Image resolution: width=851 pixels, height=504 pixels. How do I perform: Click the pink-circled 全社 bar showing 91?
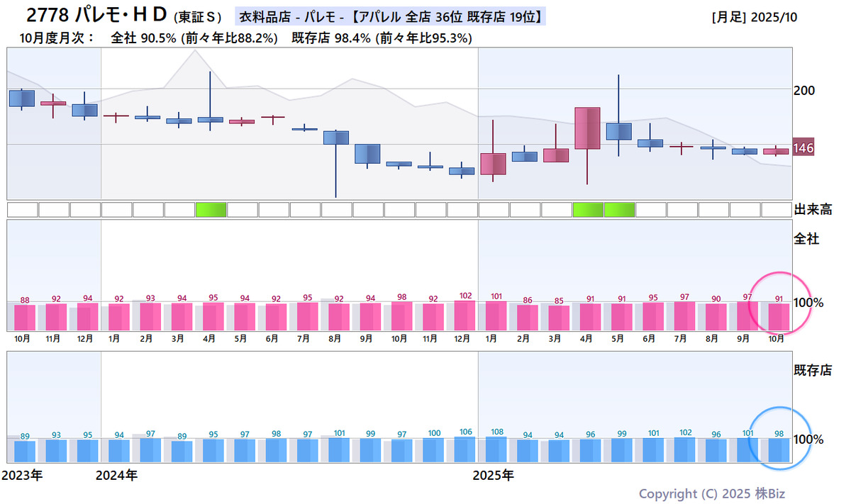pos(778,317)
